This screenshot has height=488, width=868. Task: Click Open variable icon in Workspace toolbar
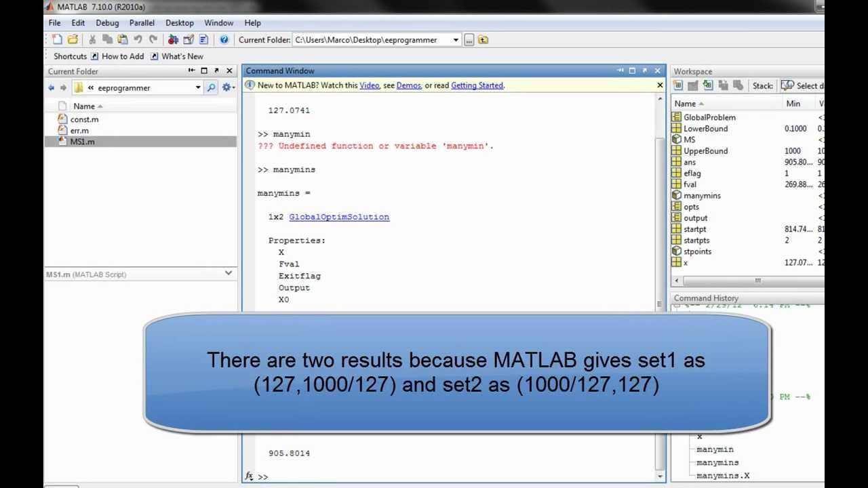[692, 85]
